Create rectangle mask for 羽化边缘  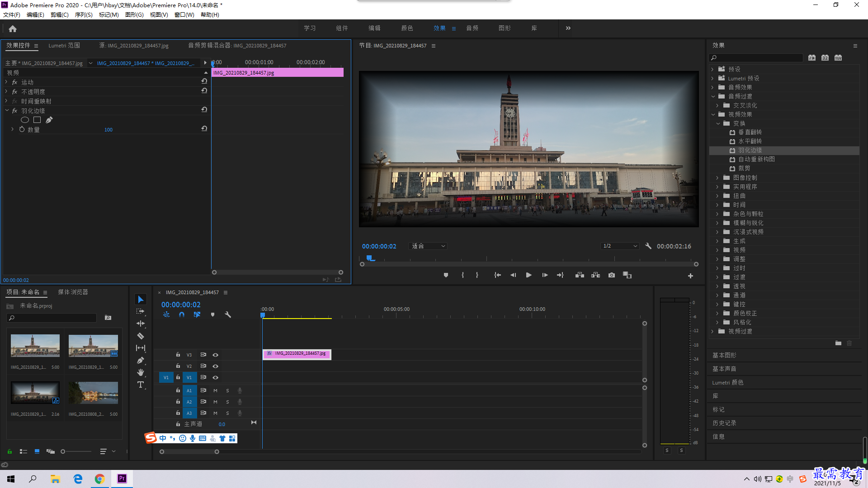pos(37,120)
